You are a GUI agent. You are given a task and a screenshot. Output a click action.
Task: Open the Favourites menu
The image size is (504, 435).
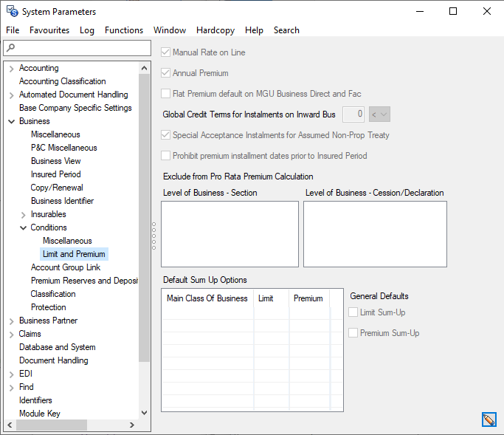coord(49,30)
